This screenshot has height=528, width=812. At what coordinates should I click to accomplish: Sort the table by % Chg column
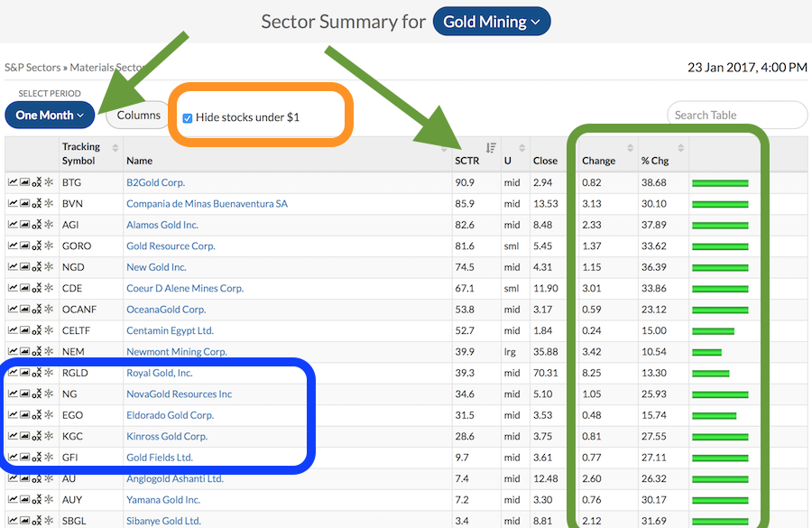680,148
